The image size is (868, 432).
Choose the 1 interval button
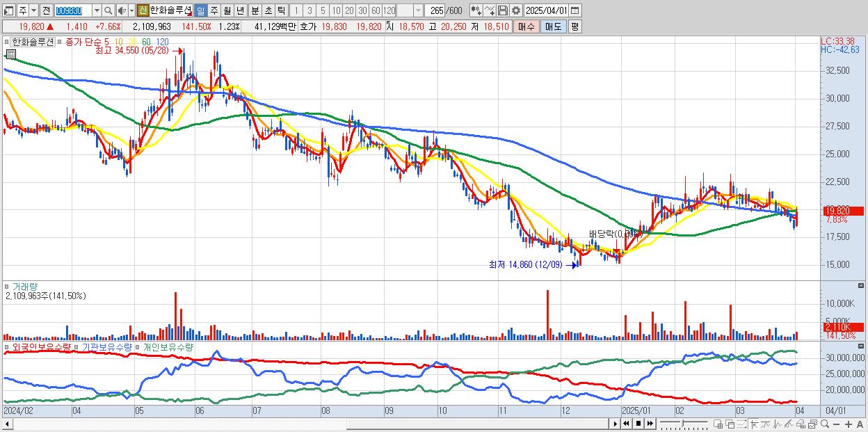(x=296, y=10)
